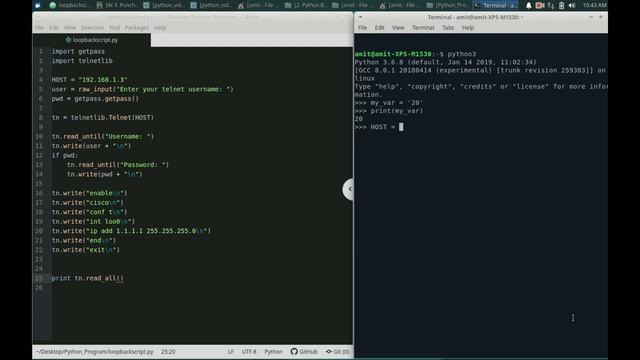Click the 'if pwd:' line in editor

64,155
